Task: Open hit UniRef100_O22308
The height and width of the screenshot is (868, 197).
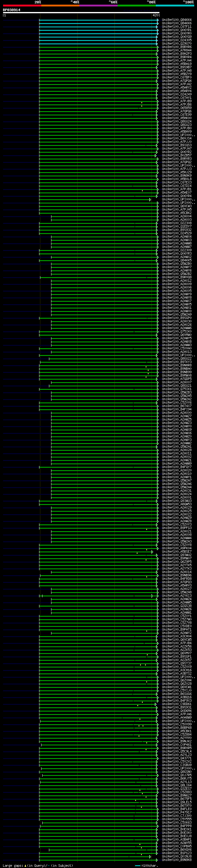Action: tap(177, 223)
